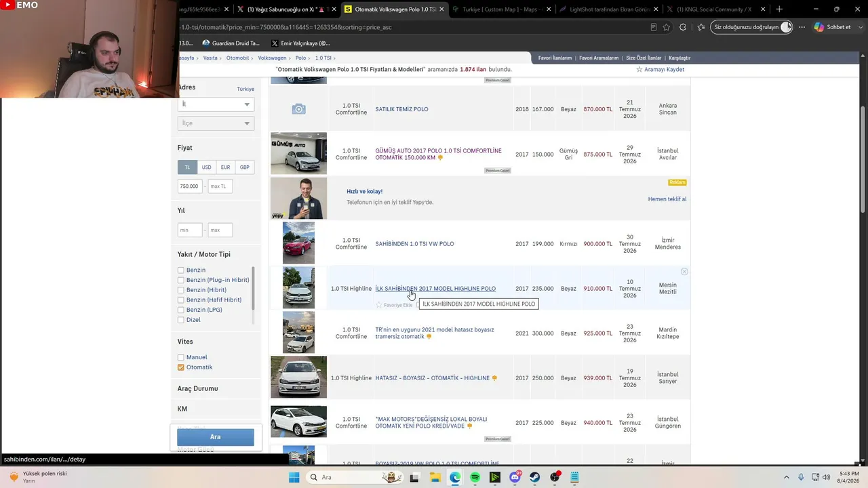Screen dimensions: 868x488
Task: Open SATILIK TEMİZ POLO listing
Action: click(401, 109)
